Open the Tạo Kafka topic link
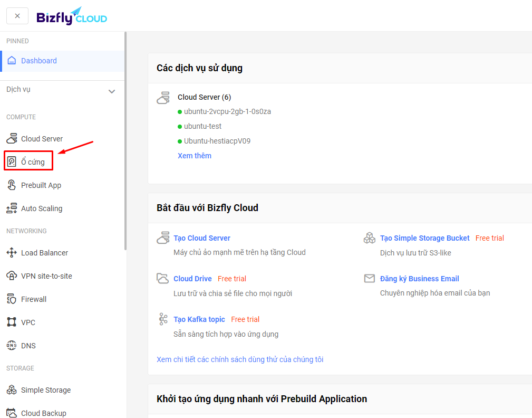Viewport: 532px width, 418px height. pyautogui.click(x=199, y=319)
